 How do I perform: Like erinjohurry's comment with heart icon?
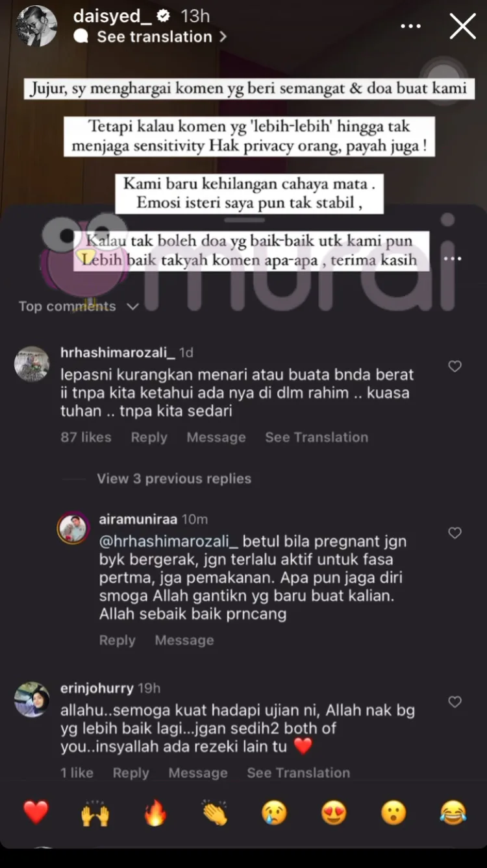(455, 701)
